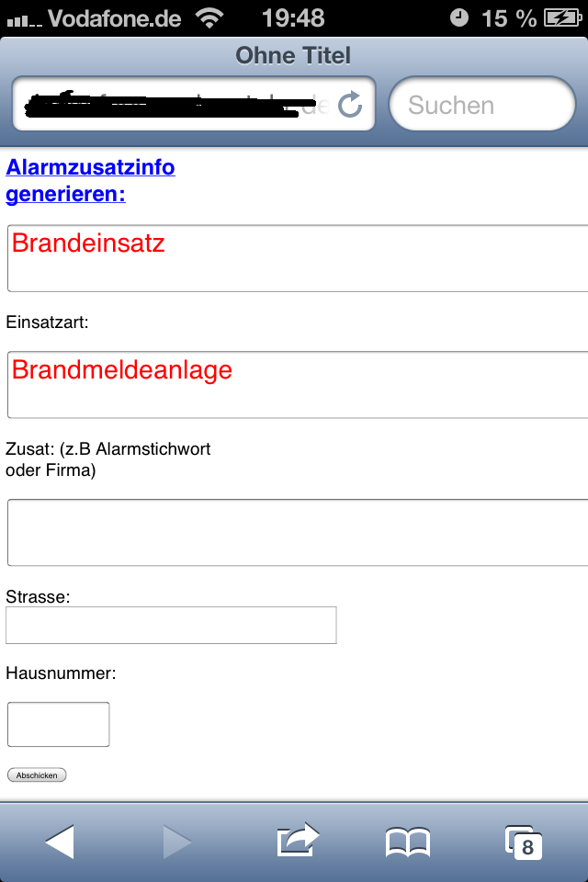Open the Alarmzusatzinfo generieren link
The image size is (588, 882).
pos(90,181)
